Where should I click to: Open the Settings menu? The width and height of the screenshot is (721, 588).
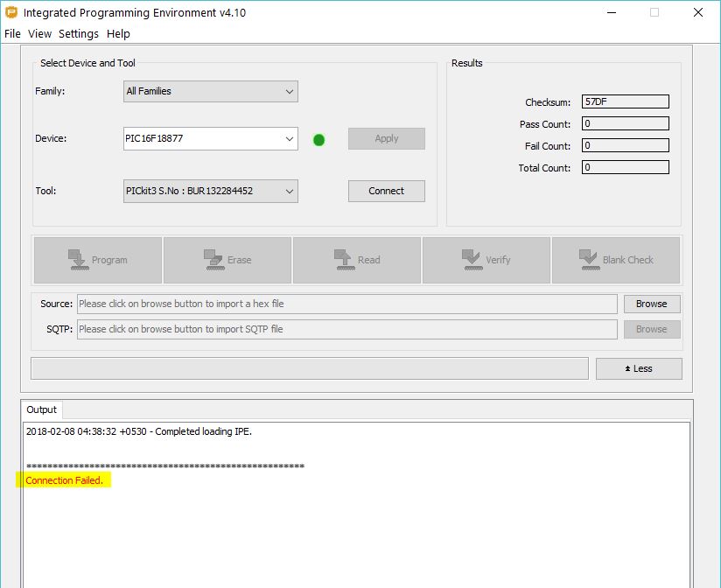pyautogui.click(x=79, y=34)
